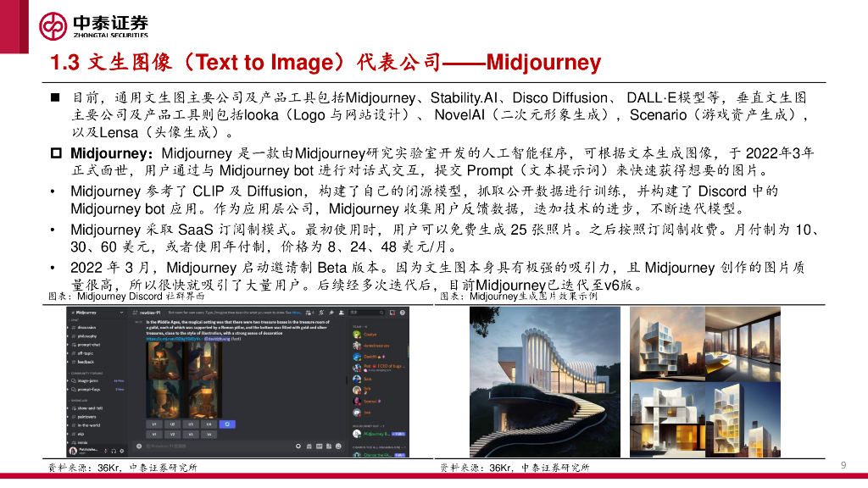Click the top-left generated treasure image

point(165,361)
